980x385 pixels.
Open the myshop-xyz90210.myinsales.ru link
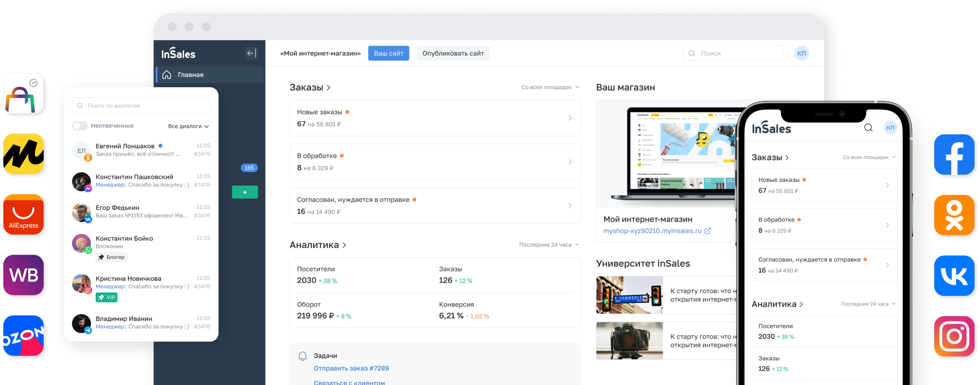click(x=652, y=231)
